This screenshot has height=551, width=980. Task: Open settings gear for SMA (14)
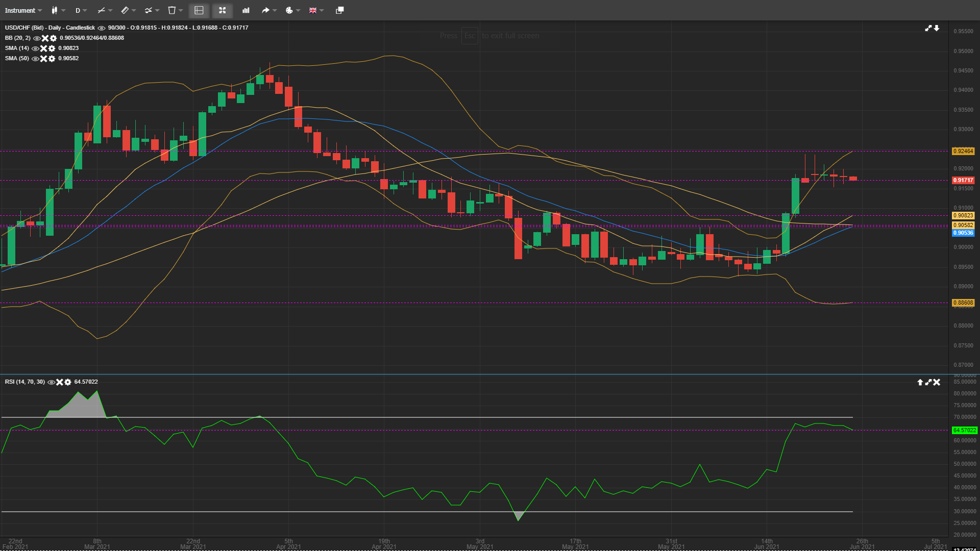coord(52,48)
